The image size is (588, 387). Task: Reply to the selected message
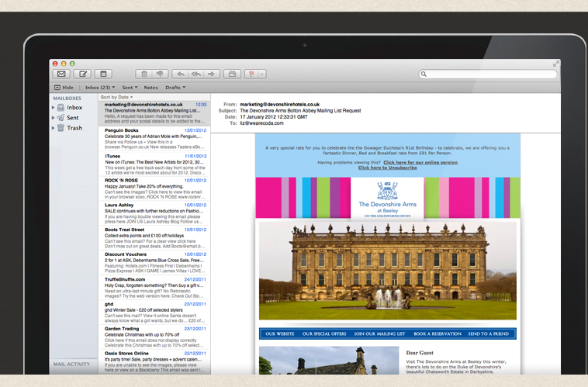click(x=181, y=74)
